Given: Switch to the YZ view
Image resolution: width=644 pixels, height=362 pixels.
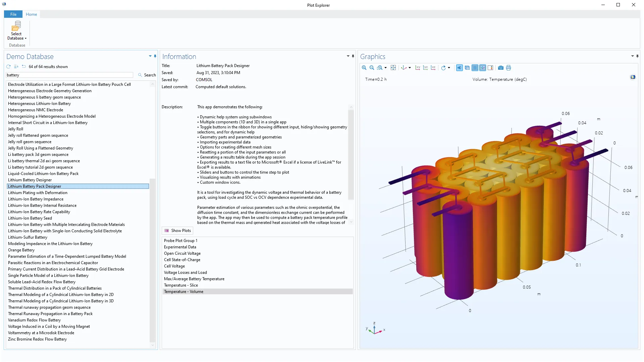Looking at the screenshot, I should 425,68.
